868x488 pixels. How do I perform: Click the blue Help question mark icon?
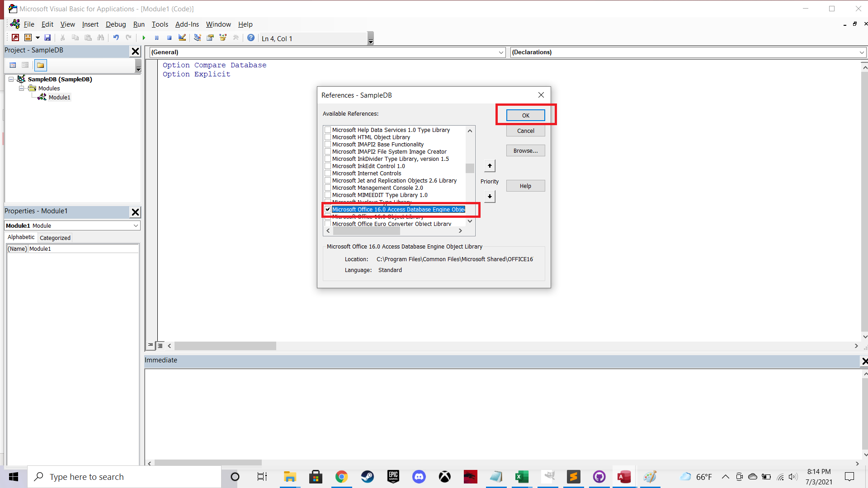[251, 38]
